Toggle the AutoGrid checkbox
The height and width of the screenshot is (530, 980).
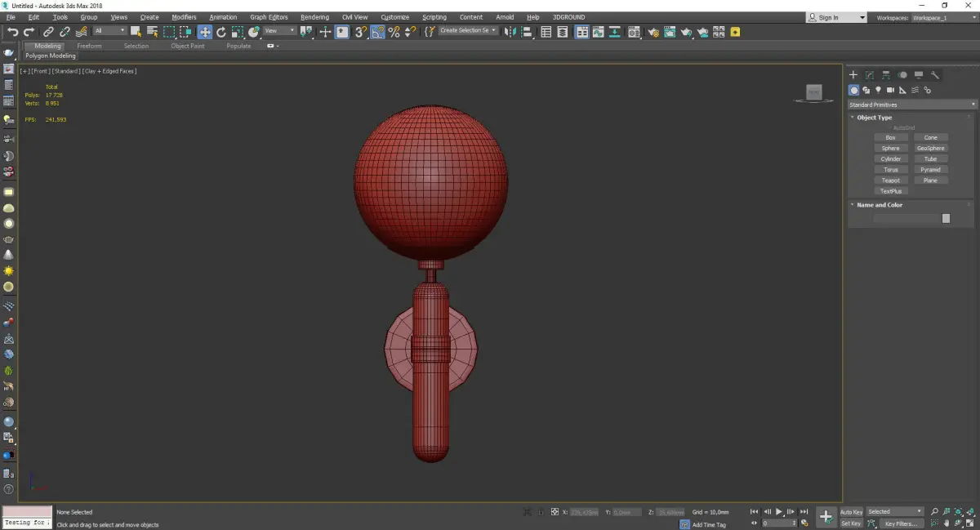pyautogui.click(x=904, y=128)
